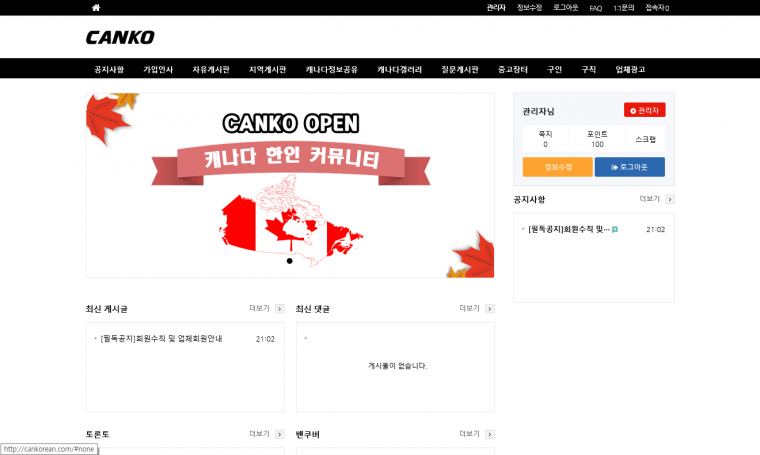Click 더보기 arrow for 토론토 section

click(280, 434)
